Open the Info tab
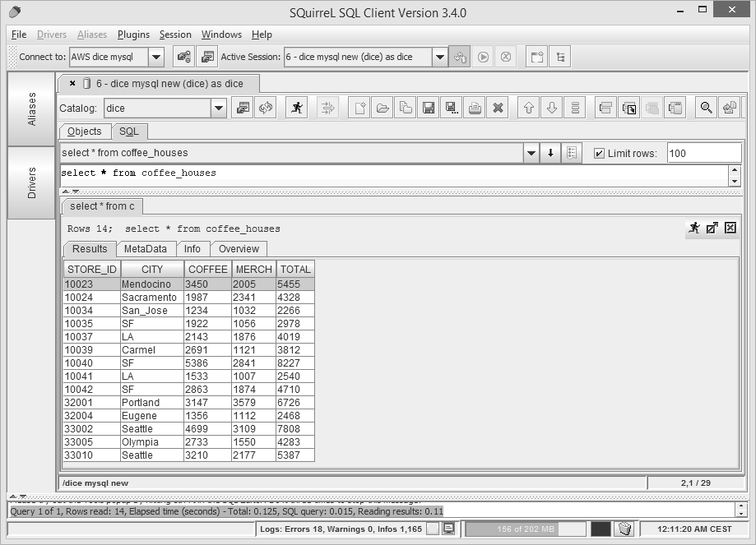Image resolution: width=756 pixels, height=545 pixels. coord(192,248)
